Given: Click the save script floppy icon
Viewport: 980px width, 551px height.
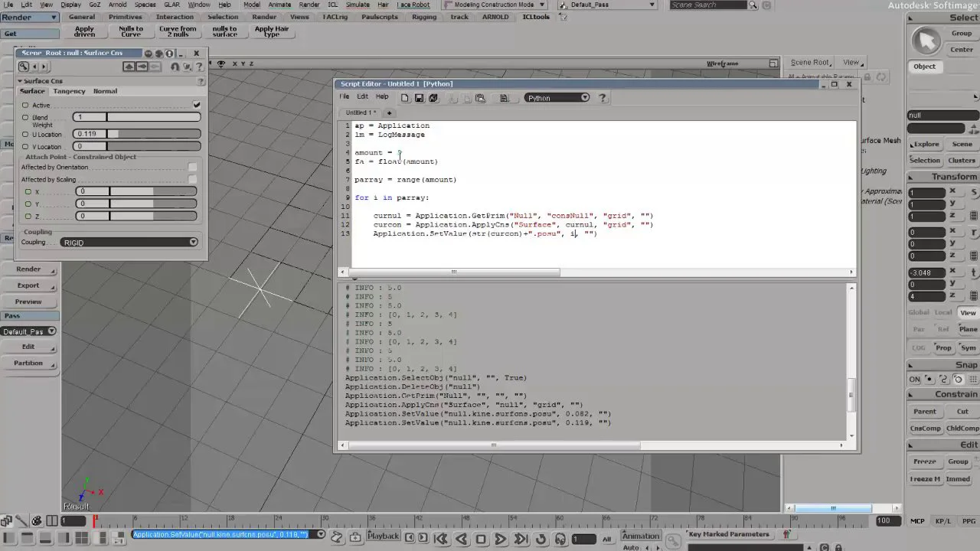Looking at the screenshot, I should click(419, 98).
